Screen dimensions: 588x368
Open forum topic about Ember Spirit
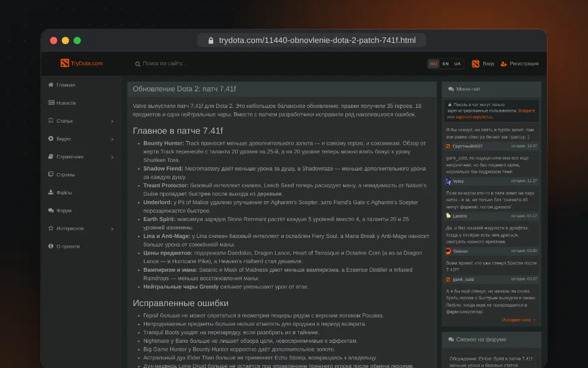tap(491, 362)
